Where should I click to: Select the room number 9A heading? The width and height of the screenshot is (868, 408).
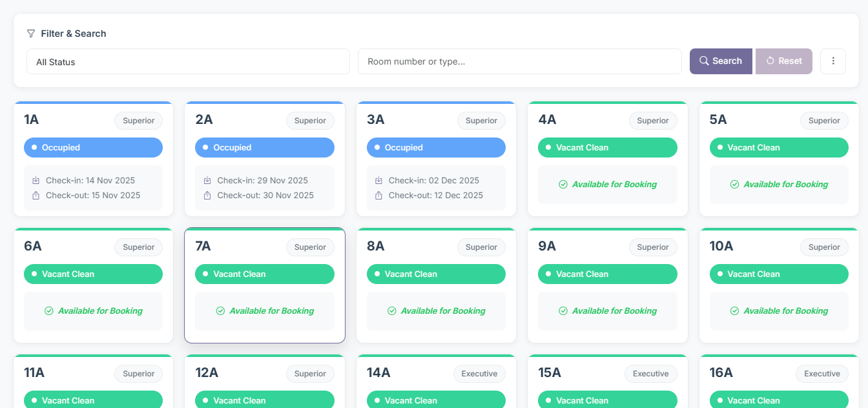547,247
